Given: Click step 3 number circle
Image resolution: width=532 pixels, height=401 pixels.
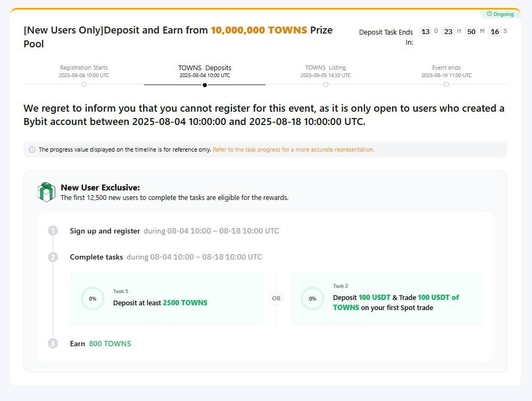Looking at the screenshot, I should coord(53,344).
